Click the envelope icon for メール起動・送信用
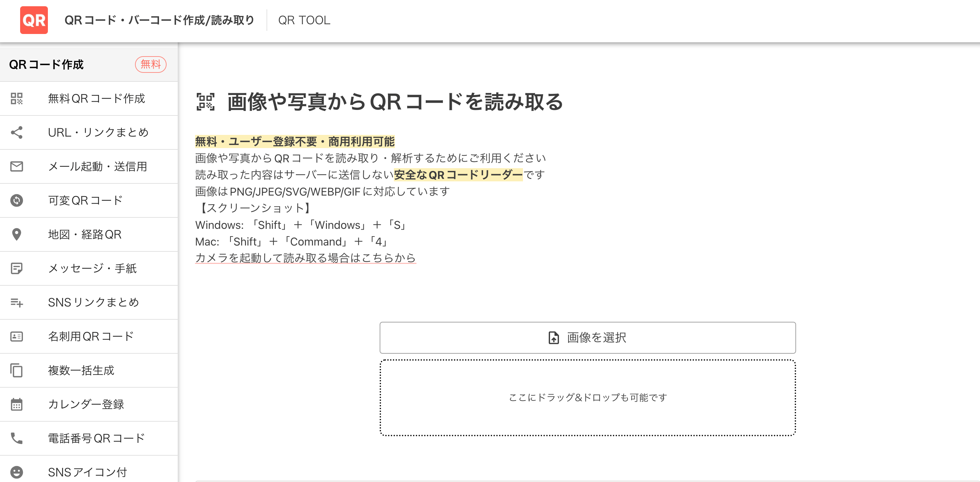The width and height of the screenshot is (980, 482). 17,166
